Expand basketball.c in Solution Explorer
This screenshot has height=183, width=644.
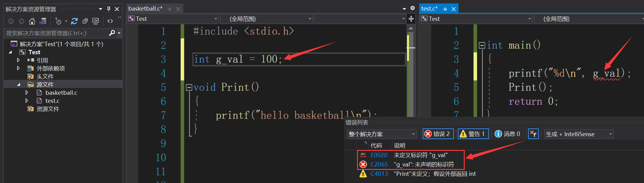coord(27,92)
